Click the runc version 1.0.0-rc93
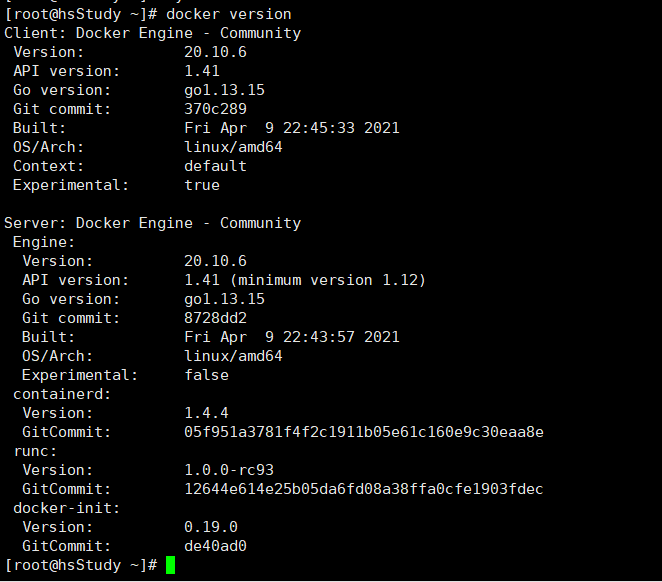Screen dimensions: 662x582 coord(229,470)
